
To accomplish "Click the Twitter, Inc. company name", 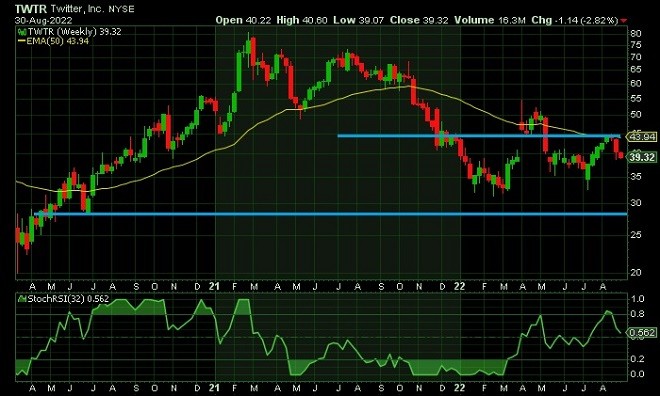I will click(77, 8).
